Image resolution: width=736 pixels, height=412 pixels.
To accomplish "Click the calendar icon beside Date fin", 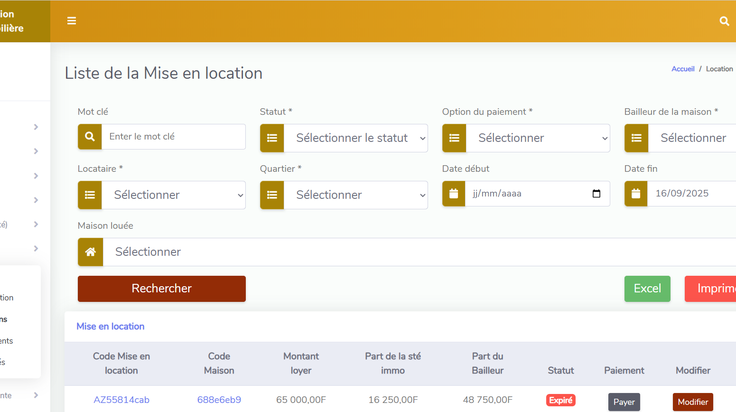I will [636, 193].
